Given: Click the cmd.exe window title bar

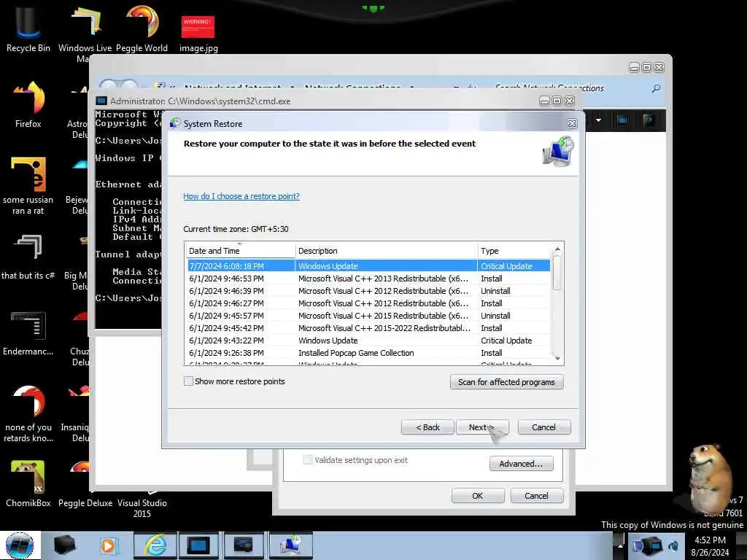Looking at the screenshot, I should coord(317,101).
